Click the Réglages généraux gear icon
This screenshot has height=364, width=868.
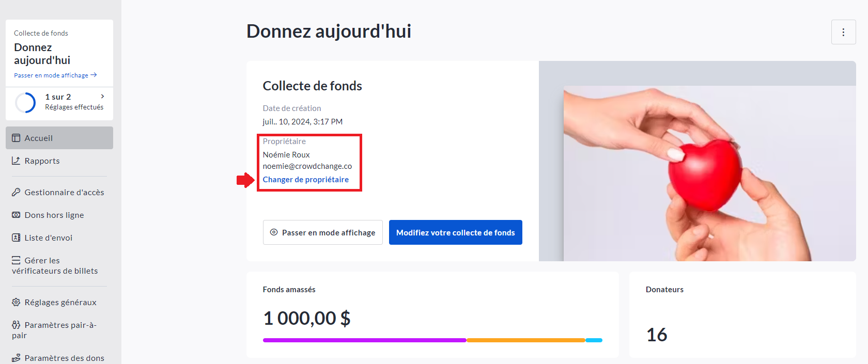(x=16, y=302)
